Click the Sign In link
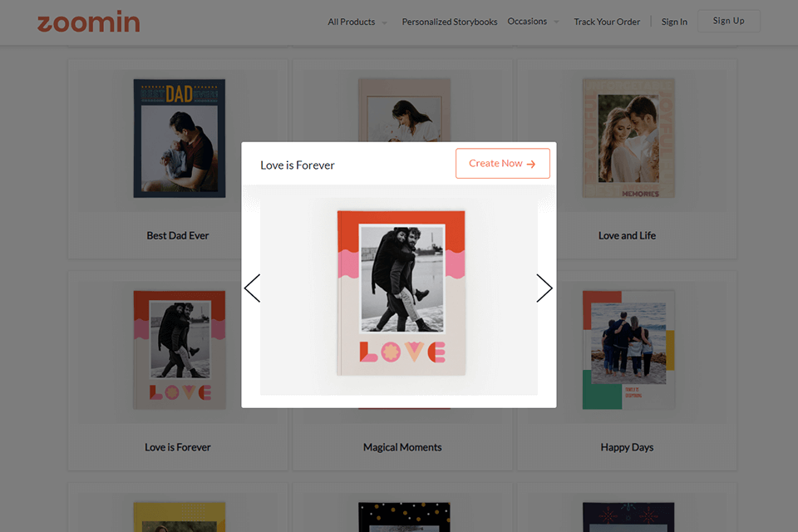The height and width of the screenshot is (532, 798). [674, 22]
